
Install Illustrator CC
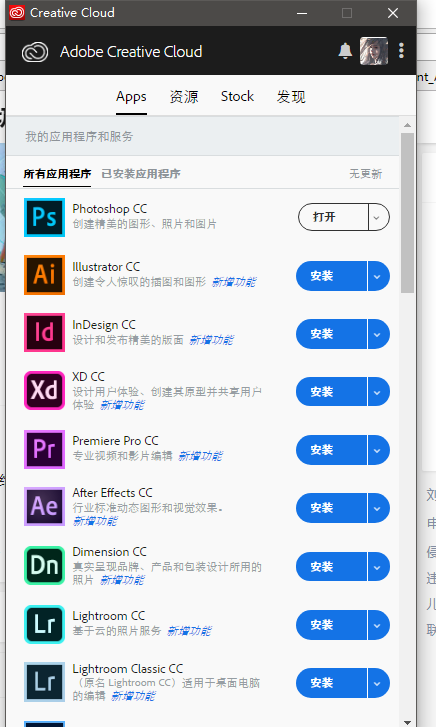tap(331, 276)
